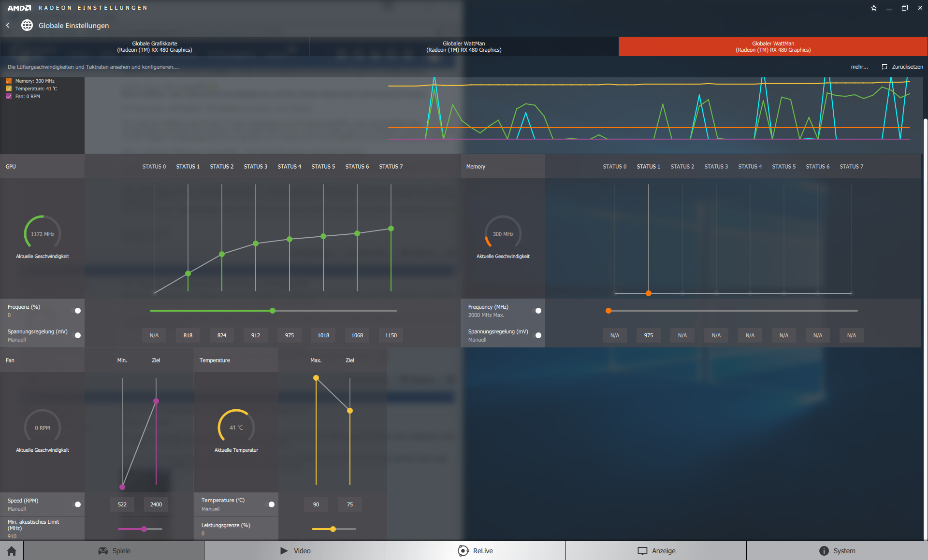
Task: Click the back arrow icon
Action: [x=8, y=25]
